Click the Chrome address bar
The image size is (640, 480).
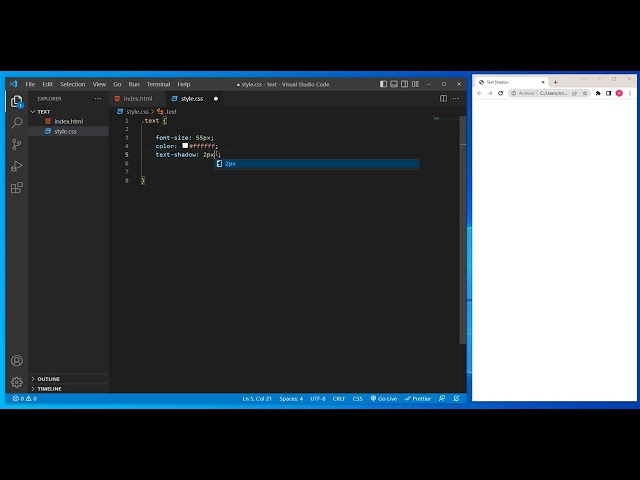point(549,93)
